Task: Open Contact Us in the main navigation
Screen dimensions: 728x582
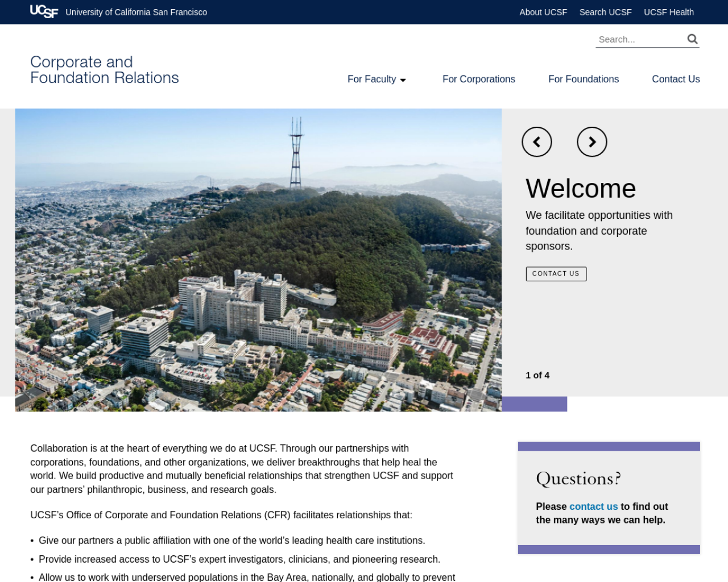Action: point(676,79)
